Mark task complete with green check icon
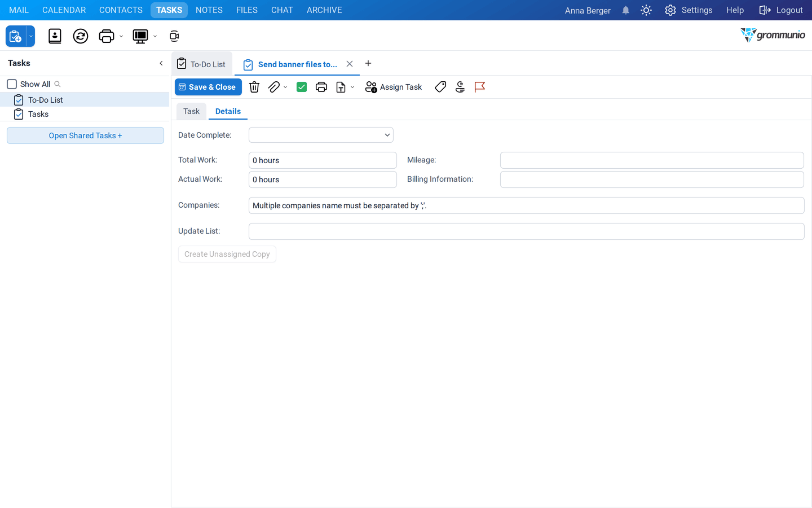 (x=302, y=87)
